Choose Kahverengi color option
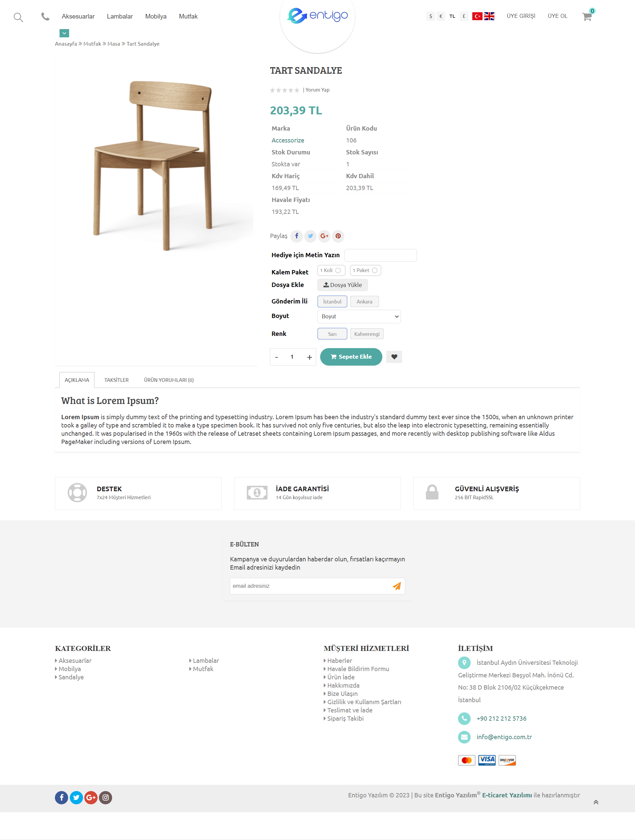Screen dimensions: 635x840 (x=367, y=334)
